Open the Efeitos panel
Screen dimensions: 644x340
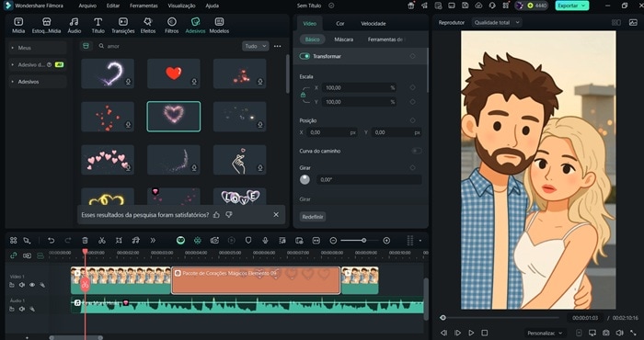(148, 25)
